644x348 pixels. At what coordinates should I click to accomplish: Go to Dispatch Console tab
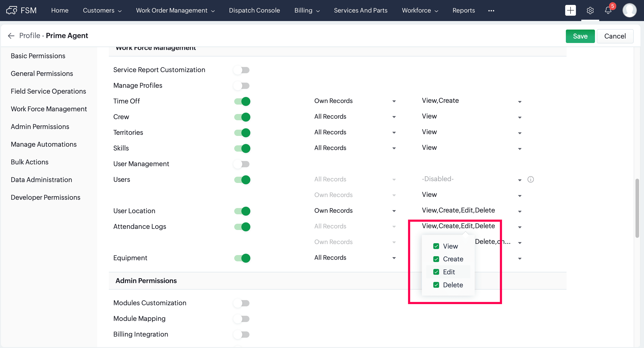254,11
